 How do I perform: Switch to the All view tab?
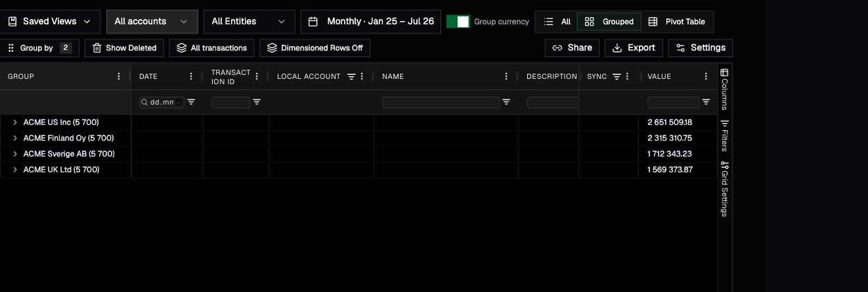[x=557, y=22]
